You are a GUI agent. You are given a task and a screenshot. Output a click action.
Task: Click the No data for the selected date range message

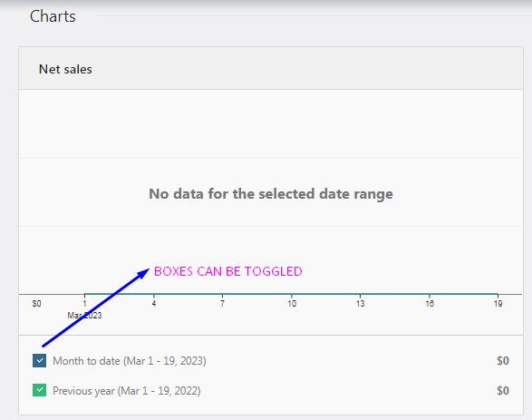point(271,194)
